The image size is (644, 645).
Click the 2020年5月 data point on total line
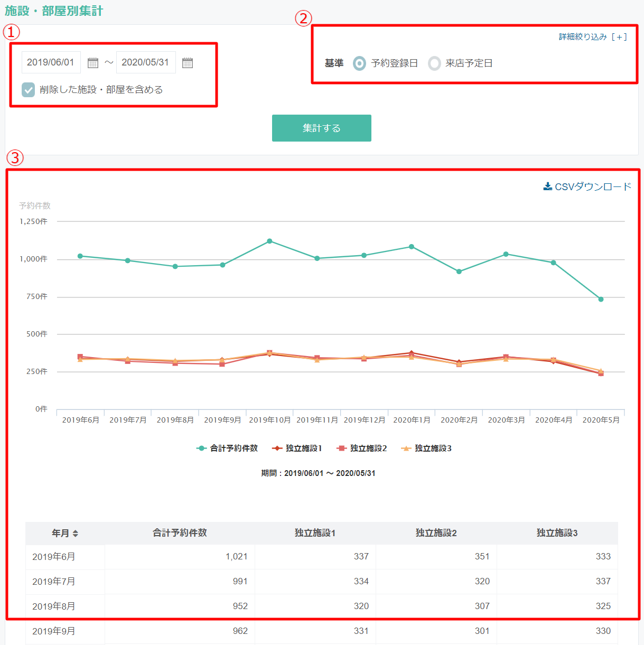point(601,300)
